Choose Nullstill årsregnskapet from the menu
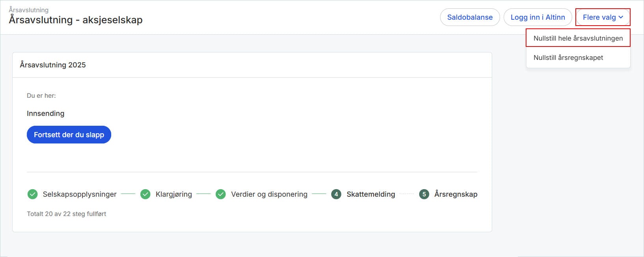644x257 pixels. tap(568, 58)
